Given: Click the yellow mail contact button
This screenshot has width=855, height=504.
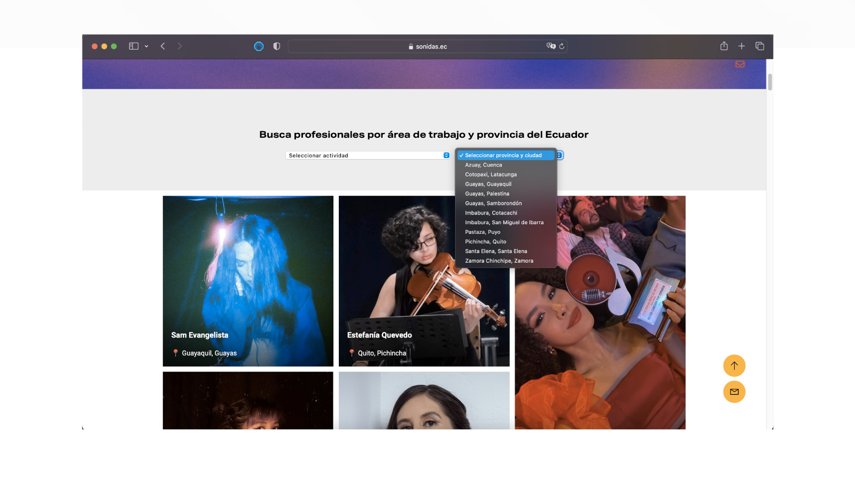Looking at the screenshot, I should pyautogui.click(x=734, y=392).
